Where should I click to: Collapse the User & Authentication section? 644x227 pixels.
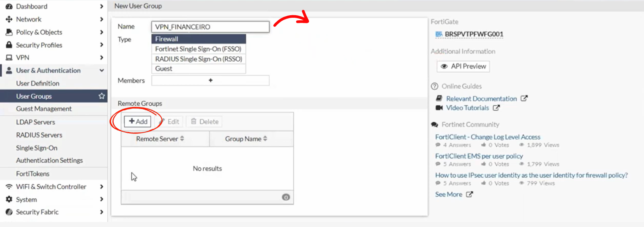tap(101, 71)
